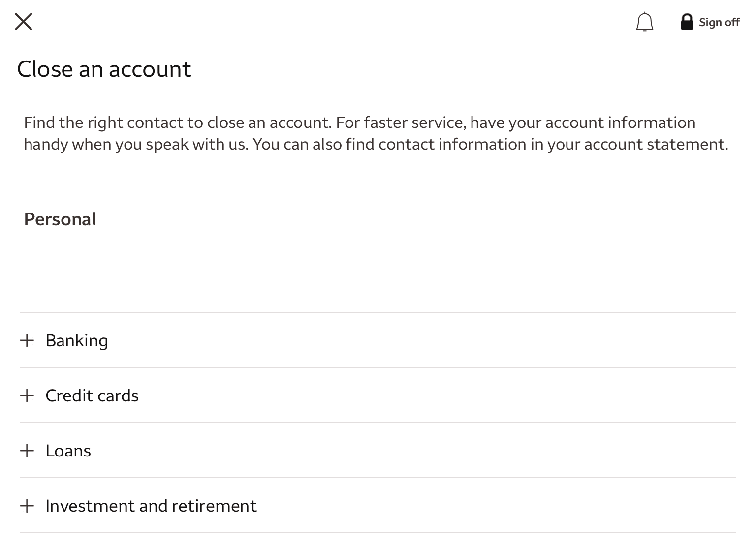Select the Personal section header
This screenshot has height=547, width=756.
[60, 219]
